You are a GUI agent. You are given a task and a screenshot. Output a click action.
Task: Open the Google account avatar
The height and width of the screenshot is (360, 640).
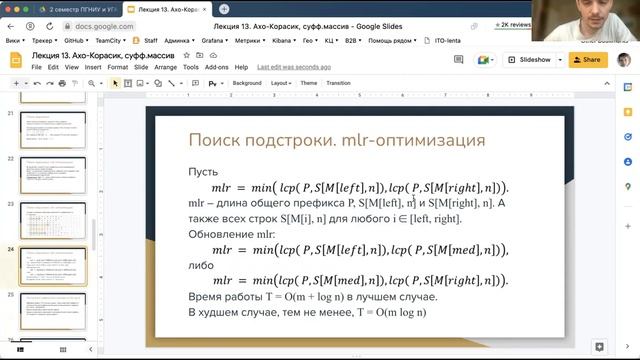[624, 60]
